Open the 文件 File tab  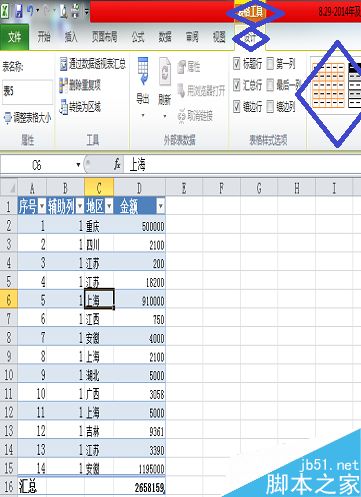(x=15, y=37)
